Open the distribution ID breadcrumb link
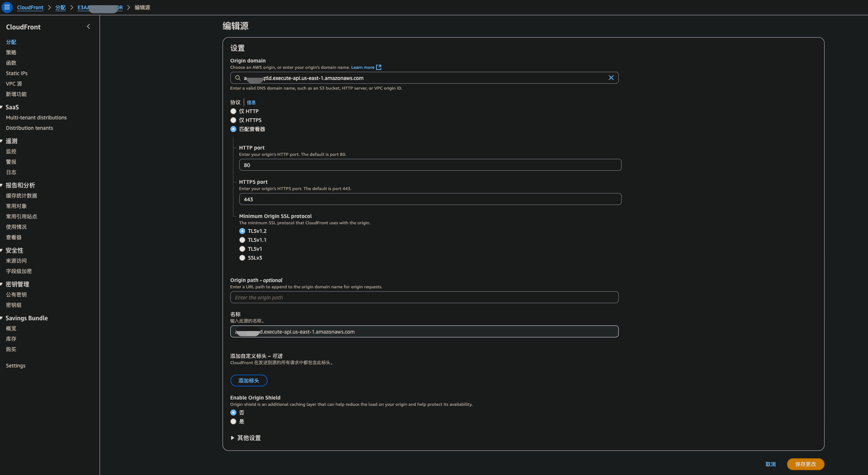 [x=100, y=7]
